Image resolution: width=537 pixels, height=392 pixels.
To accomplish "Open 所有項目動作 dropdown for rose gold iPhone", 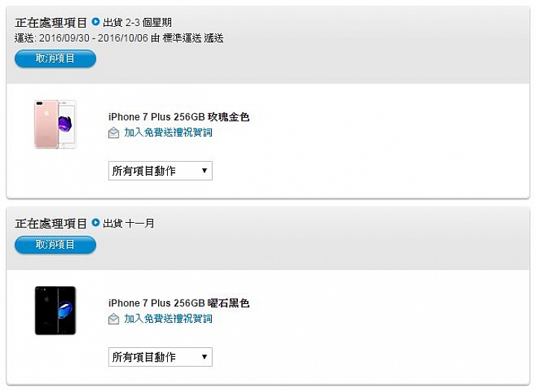I will pos(160,171).
